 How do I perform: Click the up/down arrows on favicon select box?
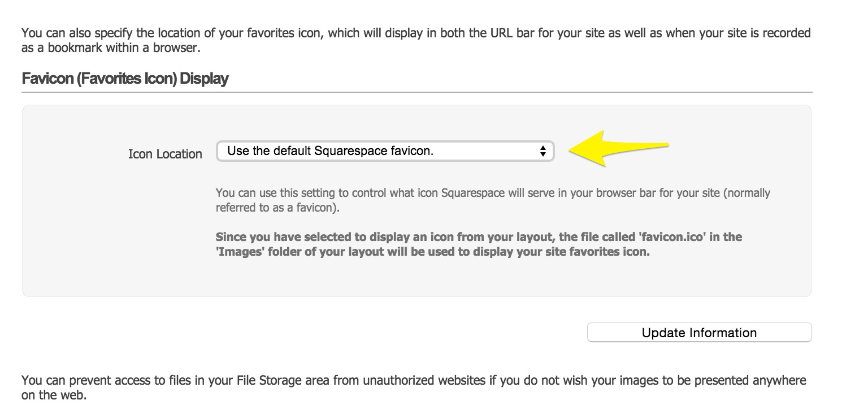click(x=542, y=151)
